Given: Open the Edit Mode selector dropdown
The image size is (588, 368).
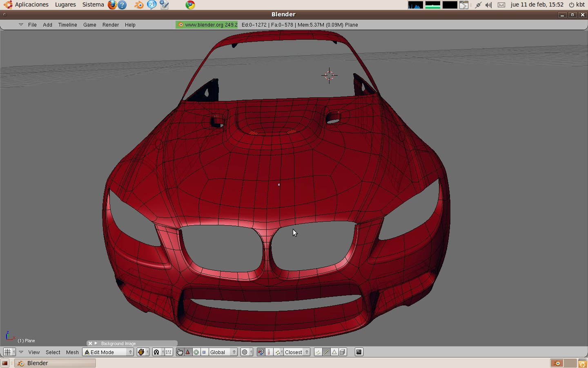Looking at the screenshot, I should pyautogui.click(x=108, y=352).
